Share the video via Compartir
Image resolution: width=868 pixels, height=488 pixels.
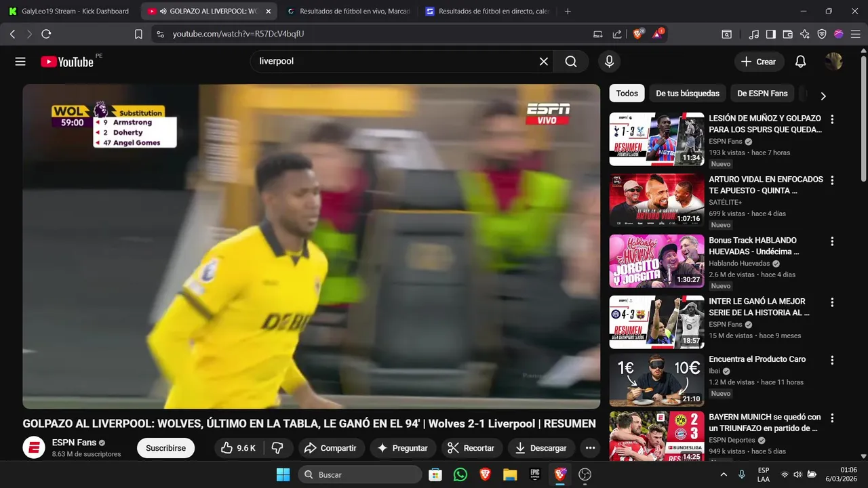point(330,448)
